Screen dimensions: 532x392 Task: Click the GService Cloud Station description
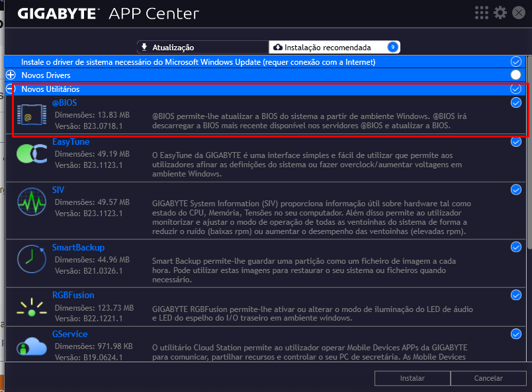click(x=310, y=352)
